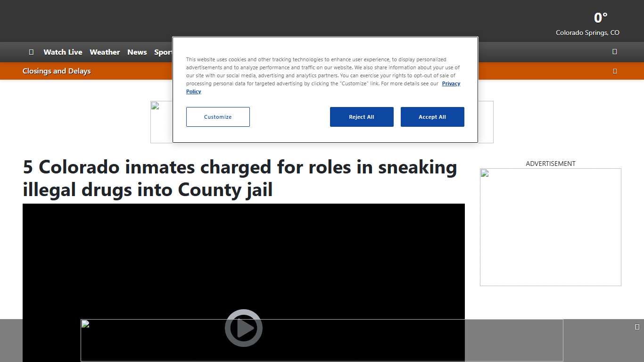
Task: Click the Colorado inmates article headline
Action: tap(239, 178)
